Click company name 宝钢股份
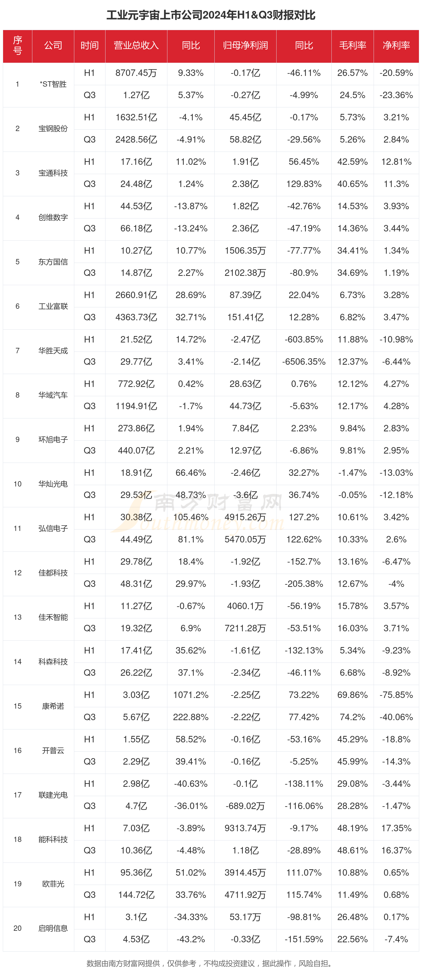The height and width of the screenshot is (980, 422). pyautogui.click(x=53, y=129)
